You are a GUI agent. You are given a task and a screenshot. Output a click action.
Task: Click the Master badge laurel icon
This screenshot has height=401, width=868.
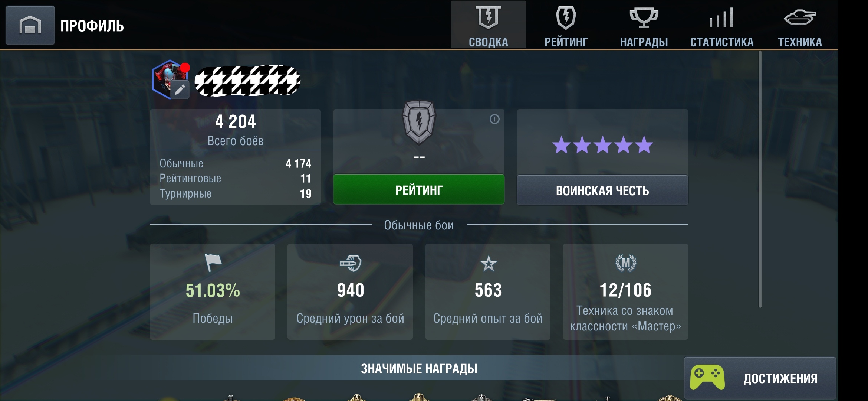(x=626, y=263)
